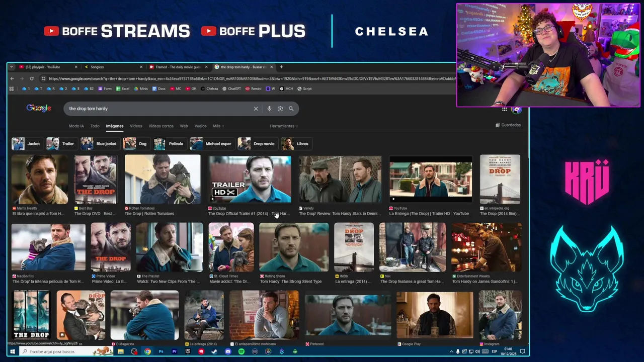Image resolution: width=644 pixels, height=362 pixels.
Task: Open the Rolling Stone image result
Action: [x=294, y=247]
